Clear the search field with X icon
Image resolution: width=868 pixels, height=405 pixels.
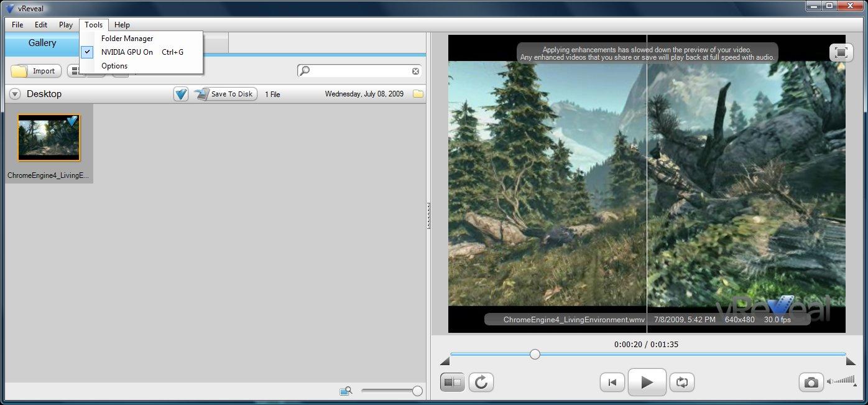click(415, 71)
